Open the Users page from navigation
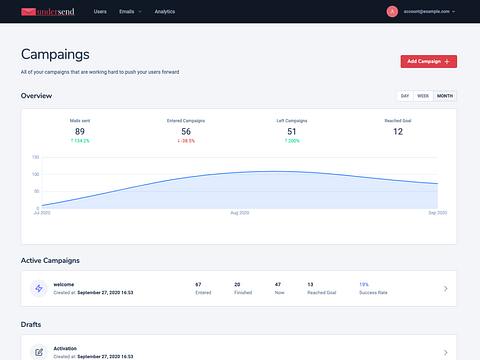Screen dimensions: 480x360 pos(100,11)
